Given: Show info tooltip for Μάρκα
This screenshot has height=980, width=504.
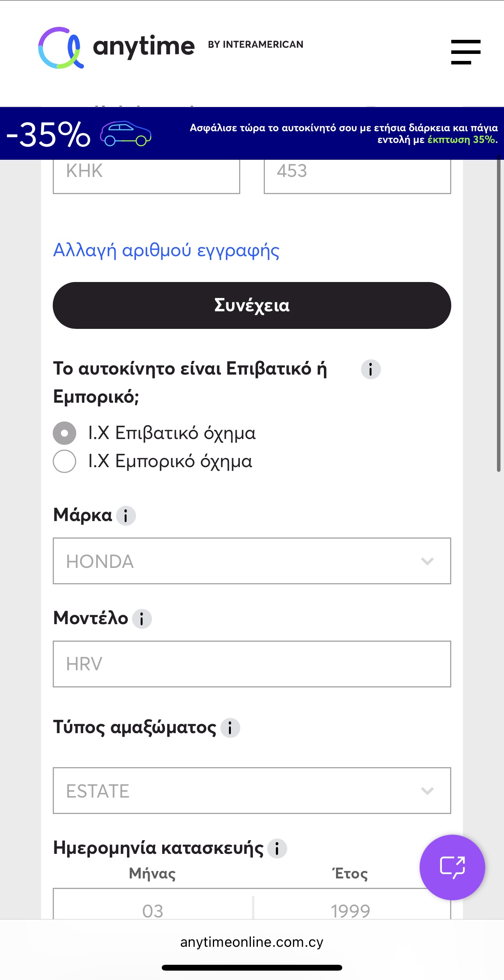Looking at the screenshot, I should (x=126, y=516).
